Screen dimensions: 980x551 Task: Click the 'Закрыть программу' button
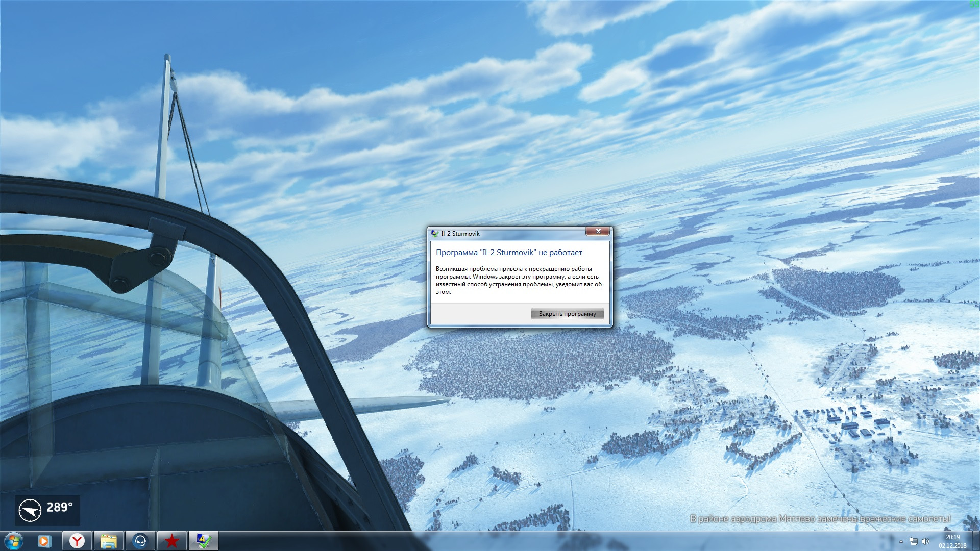point(567,314)
